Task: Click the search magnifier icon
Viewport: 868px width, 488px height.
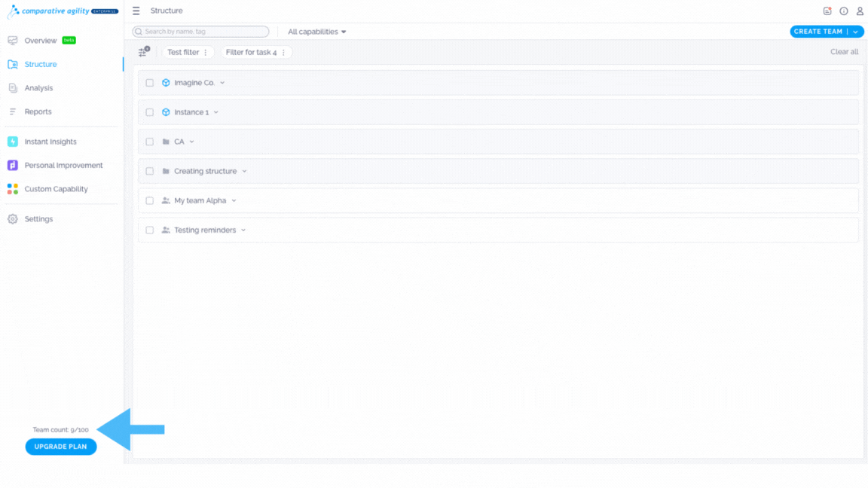Action: tap(139, 32)
